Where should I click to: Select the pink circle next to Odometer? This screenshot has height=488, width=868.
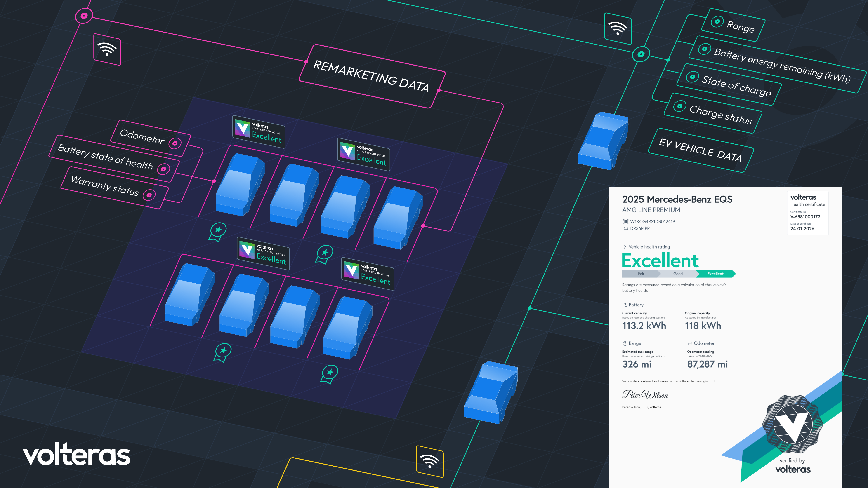point(175,144)
